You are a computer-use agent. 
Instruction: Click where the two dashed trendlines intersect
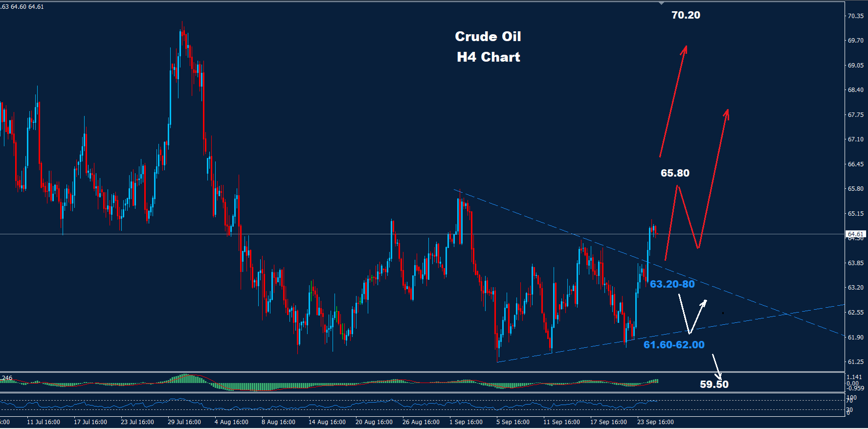click(788, 314)
